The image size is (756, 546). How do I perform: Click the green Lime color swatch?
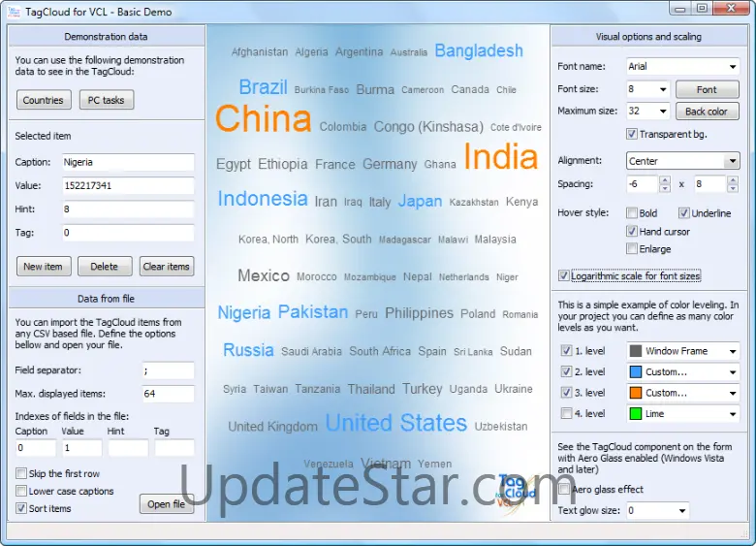[x=636, y=414]
